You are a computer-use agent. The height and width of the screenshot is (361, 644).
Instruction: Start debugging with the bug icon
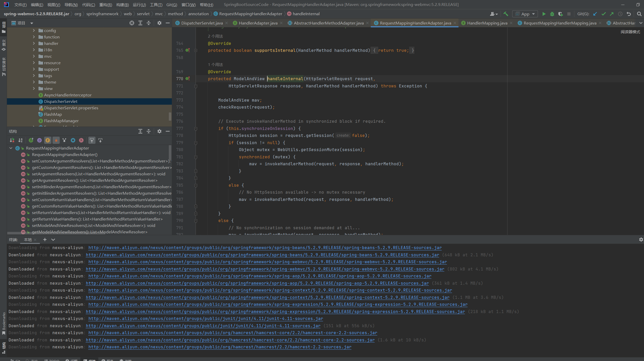coord(552,14)
